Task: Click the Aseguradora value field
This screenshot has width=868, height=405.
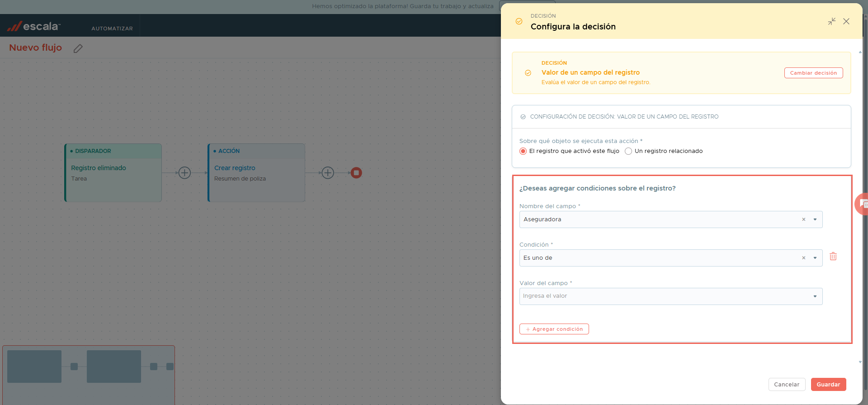Action: [671, 219]
